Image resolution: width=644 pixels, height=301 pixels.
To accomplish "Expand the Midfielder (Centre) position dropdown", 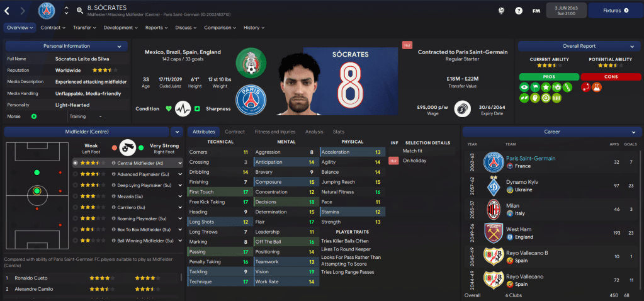I will pos(177,132).
